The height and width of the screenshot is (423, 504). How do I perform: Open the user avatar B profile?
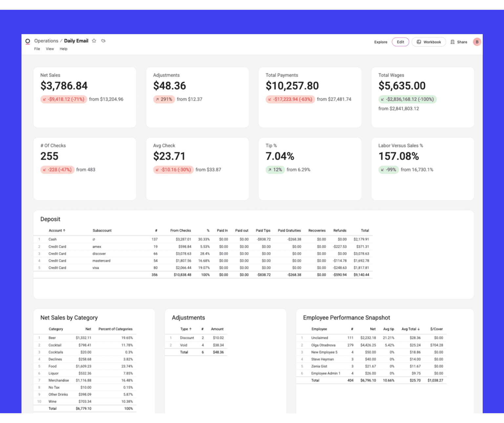click(x=477, y=42)
